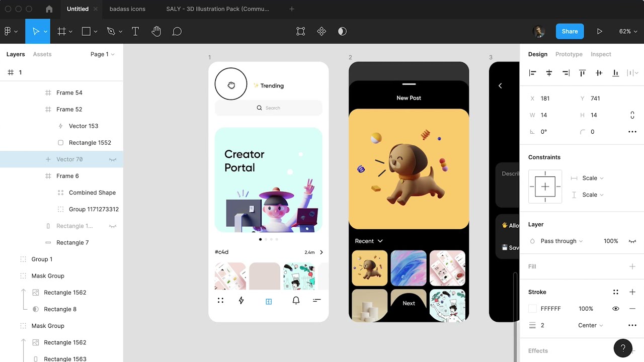
Task: Select the Hand tool
Action: pos(156,31)
